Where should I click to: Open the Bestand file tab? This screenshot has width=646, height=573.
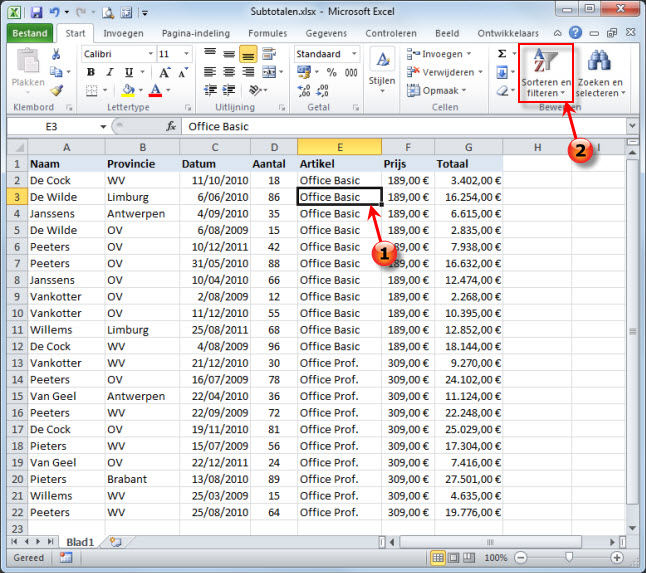(30, 33)
